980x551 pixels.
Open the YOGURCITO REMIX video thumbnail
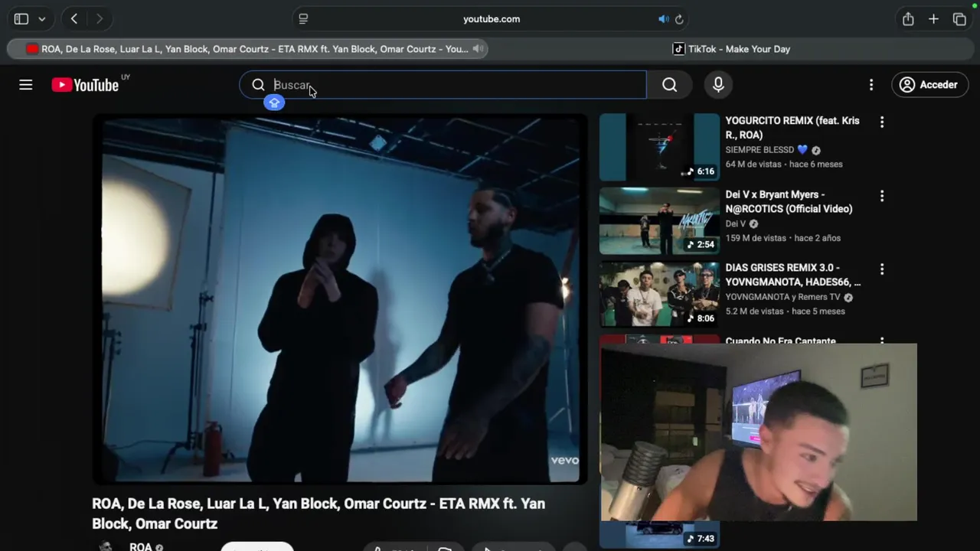coord(659,147)
